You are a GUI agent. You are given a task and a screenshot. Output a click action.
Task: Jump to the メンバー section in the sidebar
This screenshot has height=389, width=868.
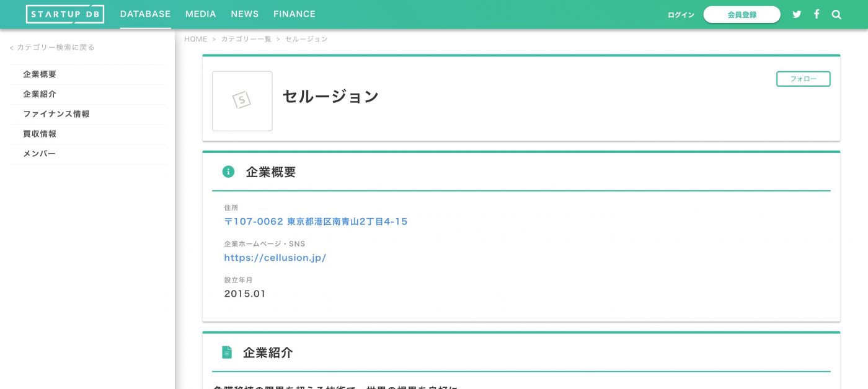(x=38, y=153)
